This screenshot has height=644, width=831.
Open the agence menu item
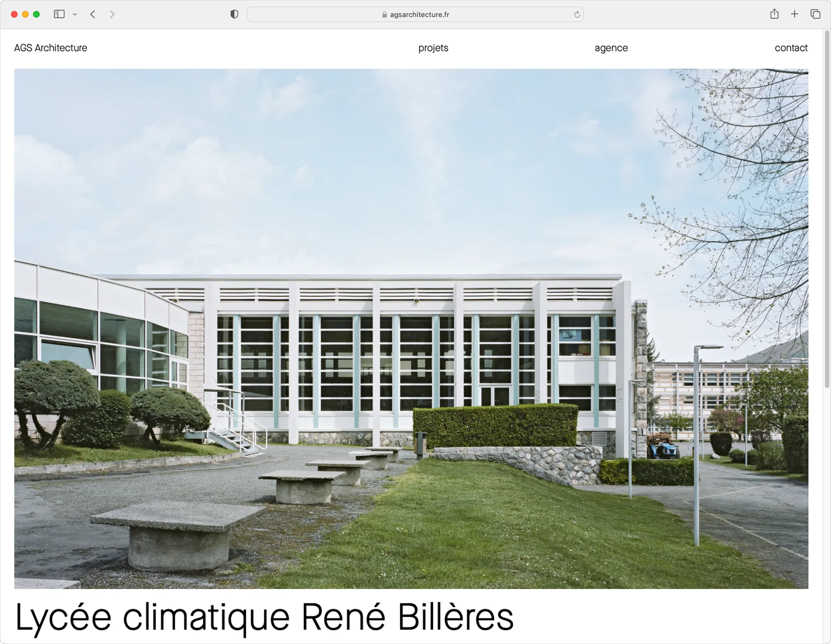point(611,48)
